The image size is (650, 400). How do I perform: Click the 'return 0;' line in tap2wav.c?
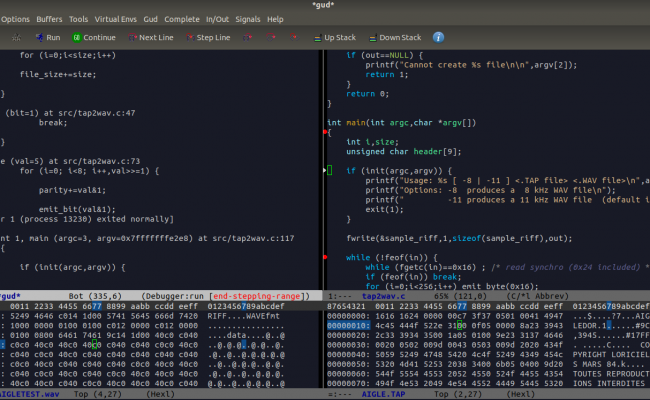(x=368, y=94)
